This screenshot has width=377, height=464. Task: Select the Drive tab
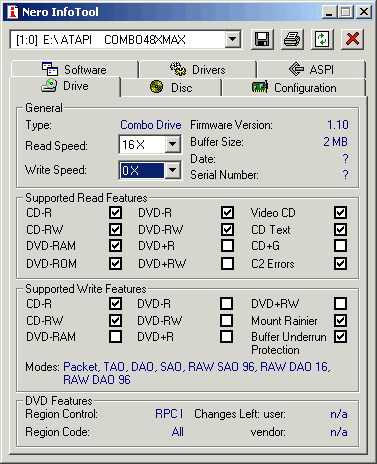coord(65,86)
